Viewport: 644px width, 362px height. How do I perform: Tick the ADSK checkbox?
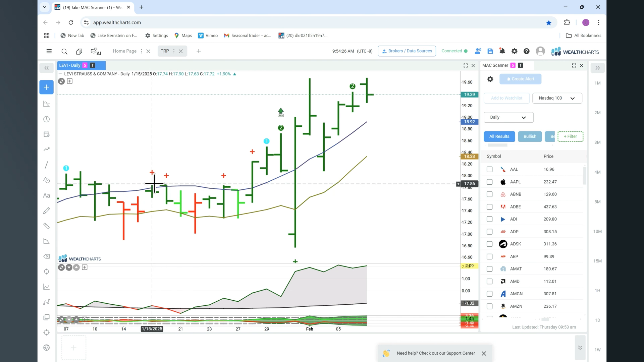tap(489, 244)
